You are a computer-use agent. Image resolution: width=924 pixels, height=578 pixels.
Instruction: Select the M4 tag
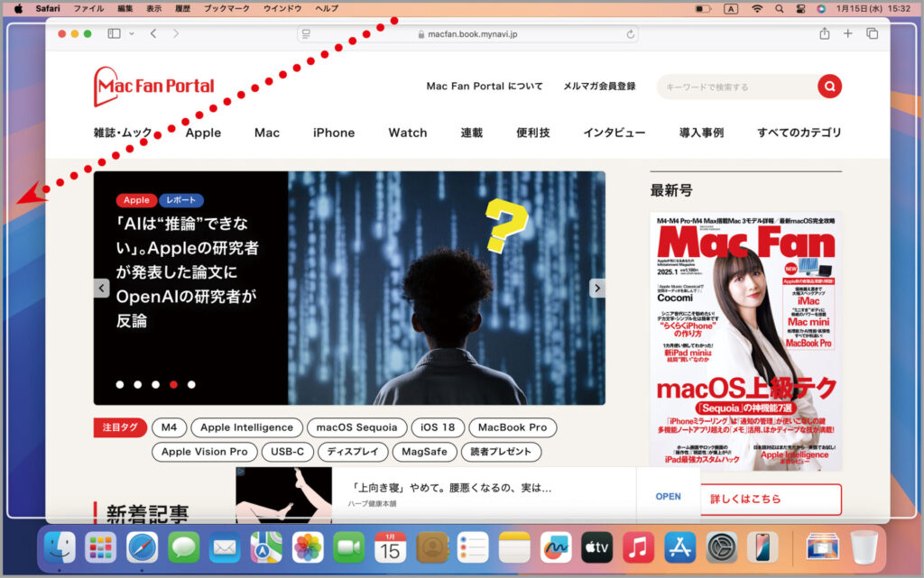[x=169, y=427]
